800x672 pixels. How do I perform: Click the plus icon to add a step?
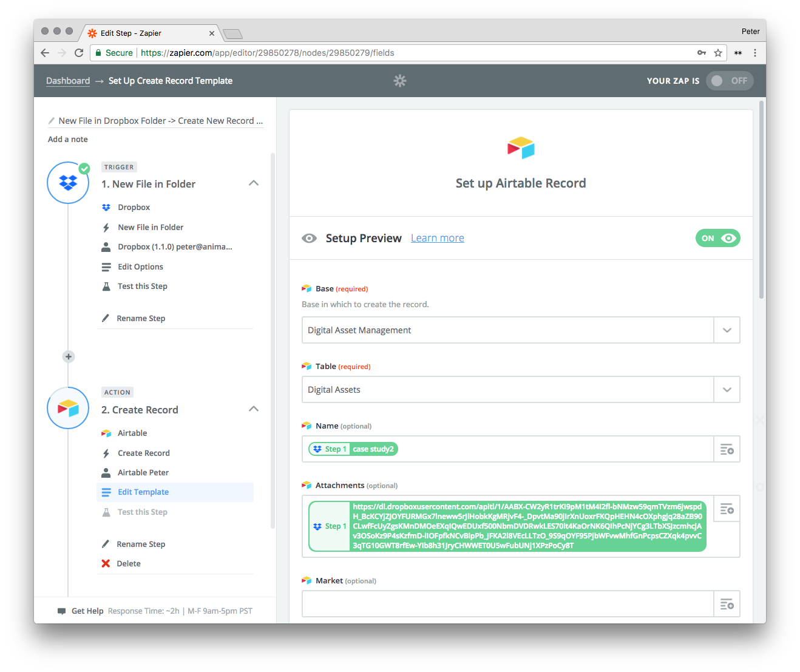(69, 356)
